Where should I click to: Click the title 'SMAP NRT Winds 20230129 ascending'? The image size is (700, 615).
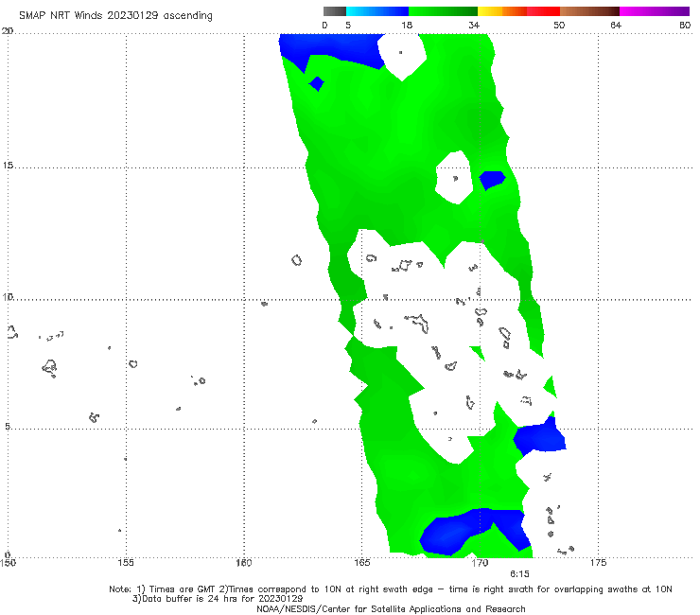[115, 15]
